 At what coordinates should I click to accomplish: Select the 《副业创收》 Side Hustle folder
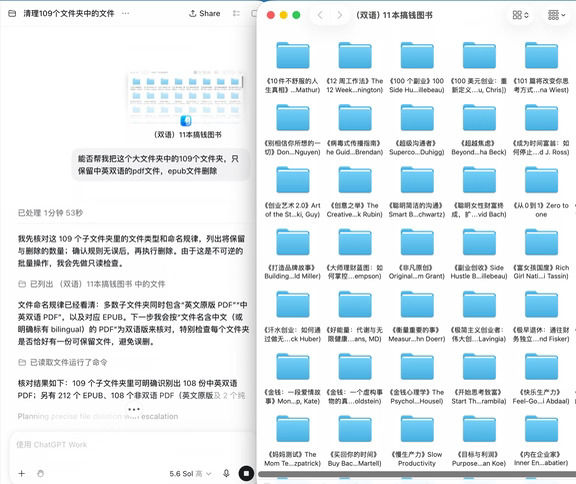[x=479, y=242]
